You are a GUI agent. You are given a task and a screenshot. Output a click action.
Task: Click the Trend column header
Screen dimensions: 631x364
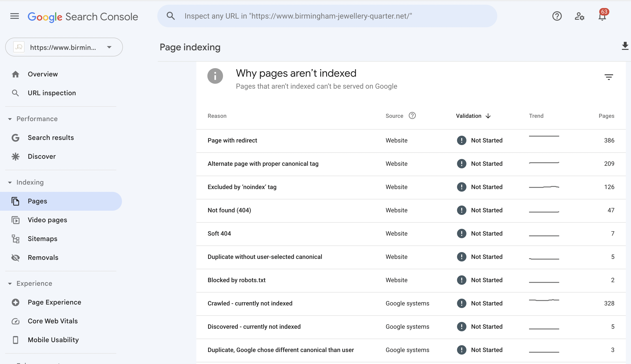pyautogui.click(x=536, y=116)
